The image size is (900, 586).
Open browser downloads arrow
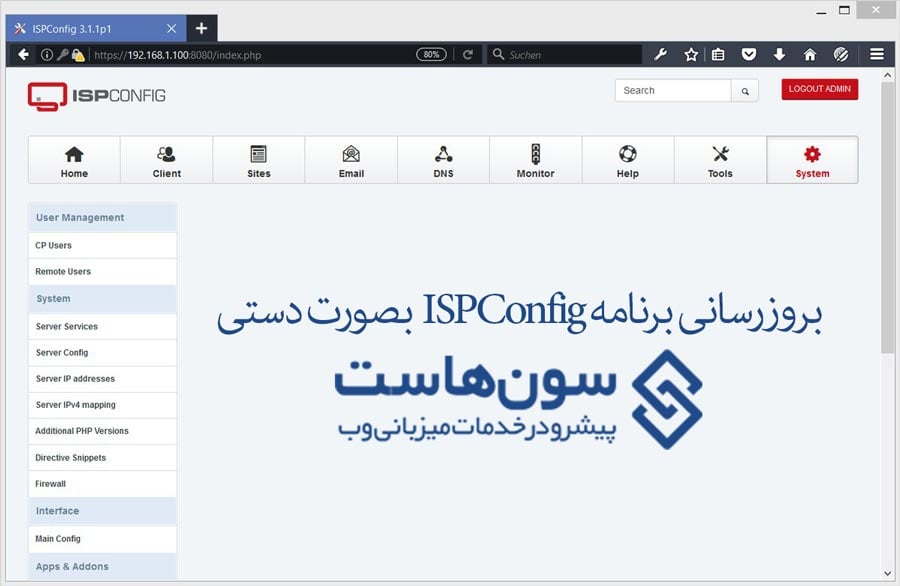coord(779,55)
